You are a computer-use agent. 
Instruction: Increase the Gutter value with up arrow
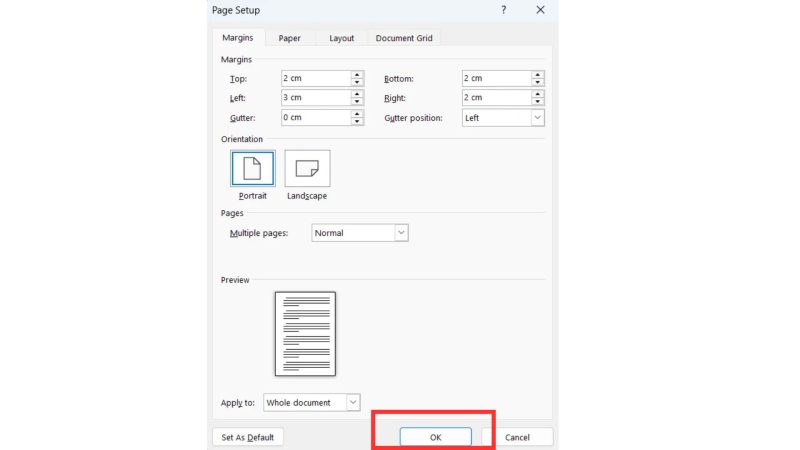[357, 113]
